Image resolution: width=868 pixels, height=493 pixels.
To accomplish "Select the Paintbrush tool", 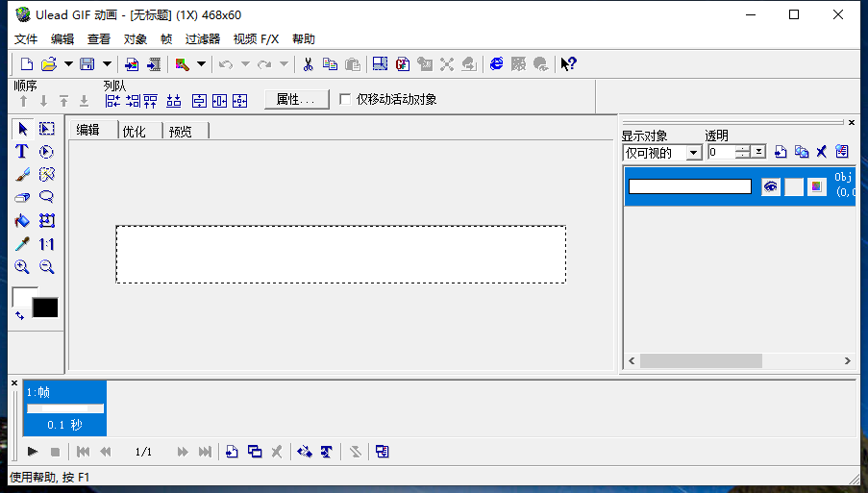I will (x=22, y=175).
